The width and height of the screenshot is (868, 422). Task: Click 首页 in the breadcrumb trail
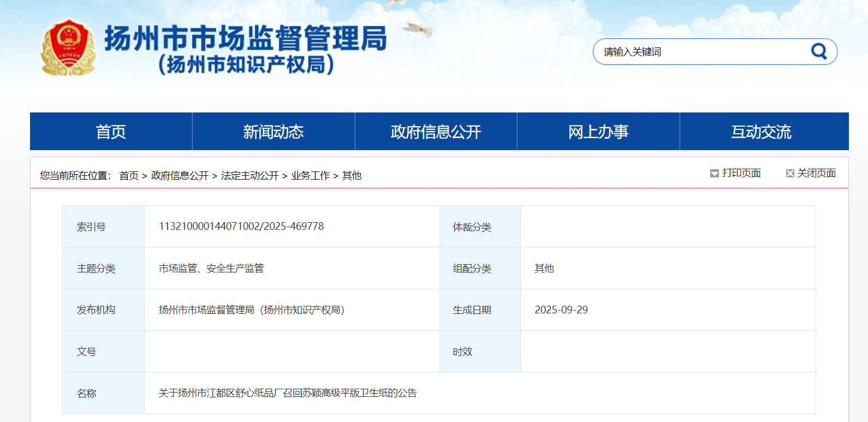(x=129, y=176)
